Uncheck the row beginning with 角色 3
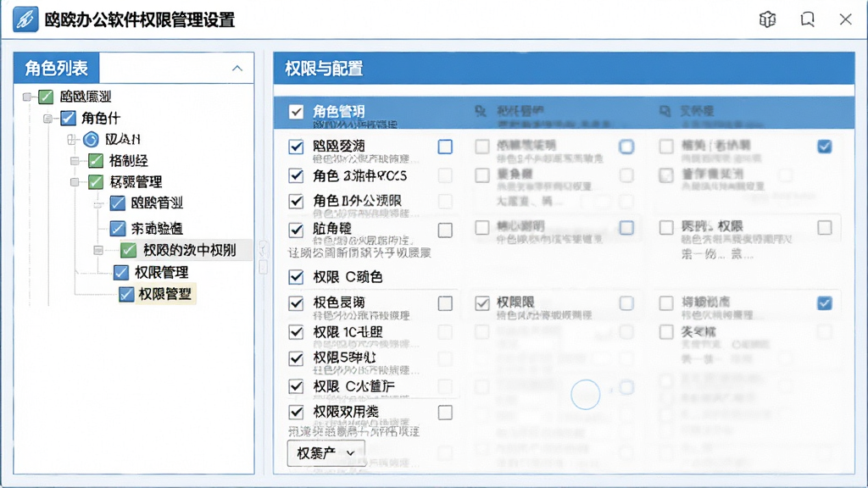The width and height of the screenshot is (868, 488). pos(296,175)
